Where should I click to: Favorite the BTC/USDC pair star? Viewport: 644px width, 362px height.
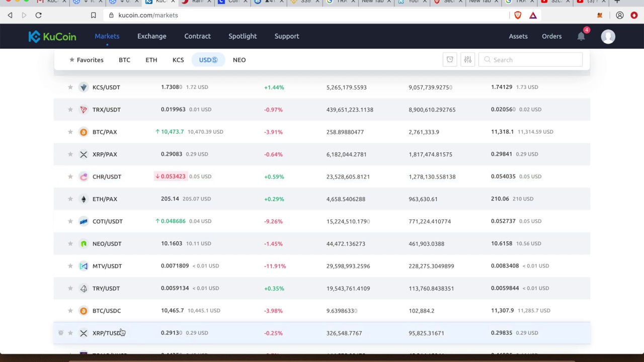click(70, 311)
